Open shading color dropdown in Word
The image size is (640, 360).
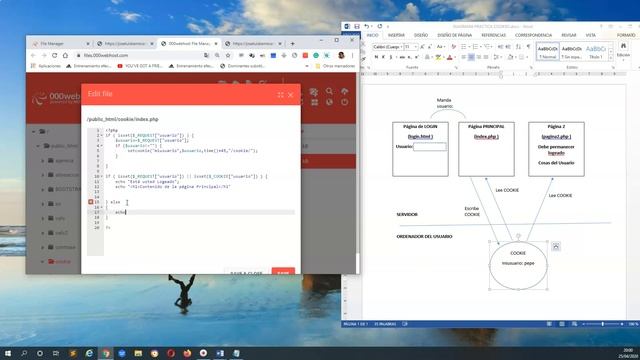(516, 57)
